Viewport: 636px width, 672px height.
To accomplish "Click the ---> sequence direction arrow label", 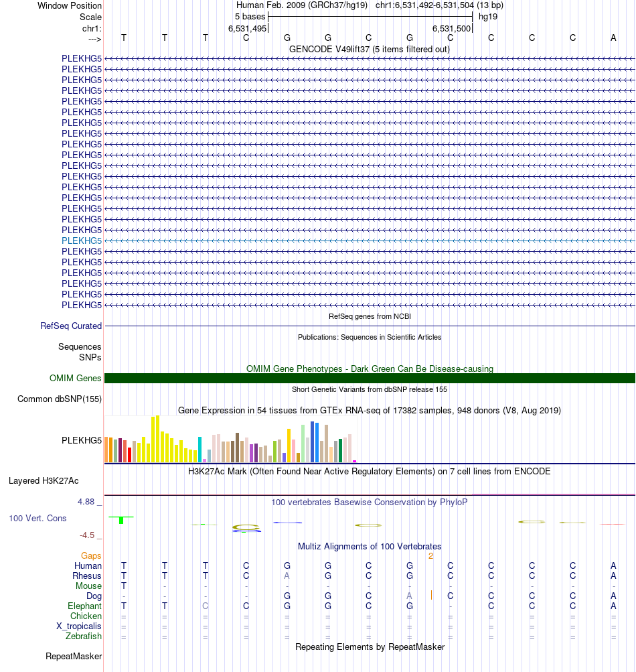I will (x=94, y=39).
